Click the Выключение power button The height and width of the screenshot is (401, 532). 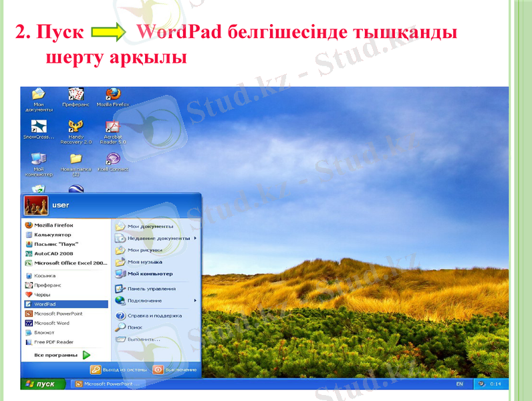point(175,370)
